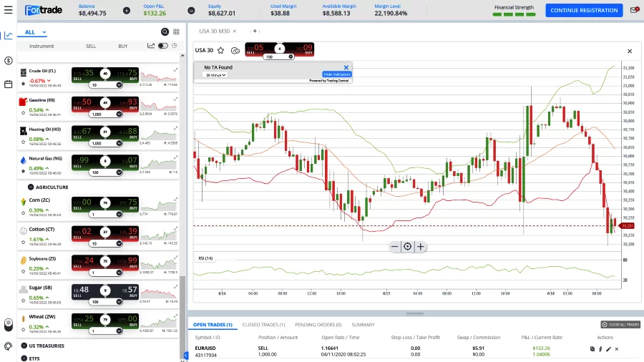This screenshot has height=362, width=644.
Task: Toggle the chart/time view switch
Action: (163, 46)
